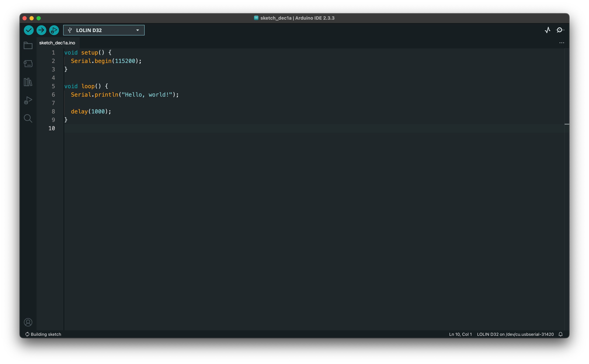589x364 pixels.
Task: Open the editor tab more-options ellipsis
Action: coord(562,43)
